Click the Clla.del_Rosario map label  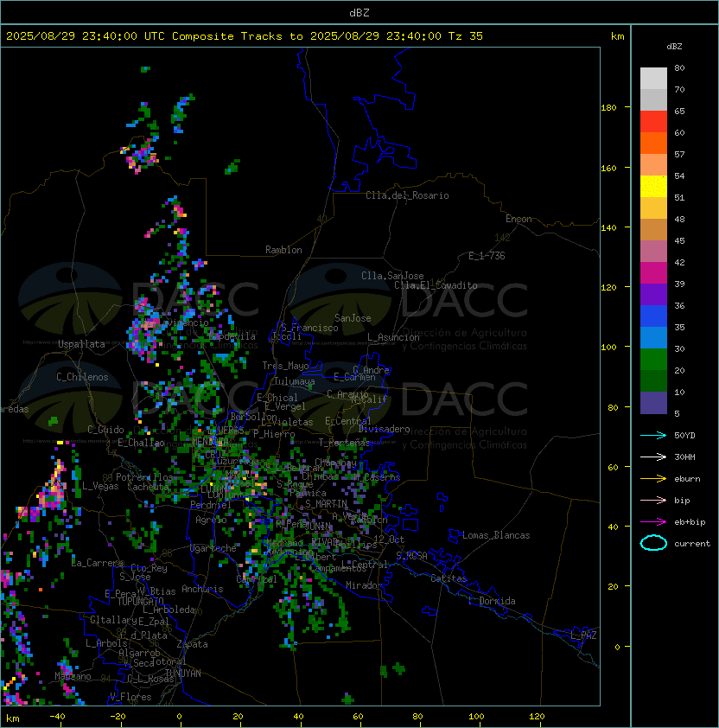click(407, 195)
